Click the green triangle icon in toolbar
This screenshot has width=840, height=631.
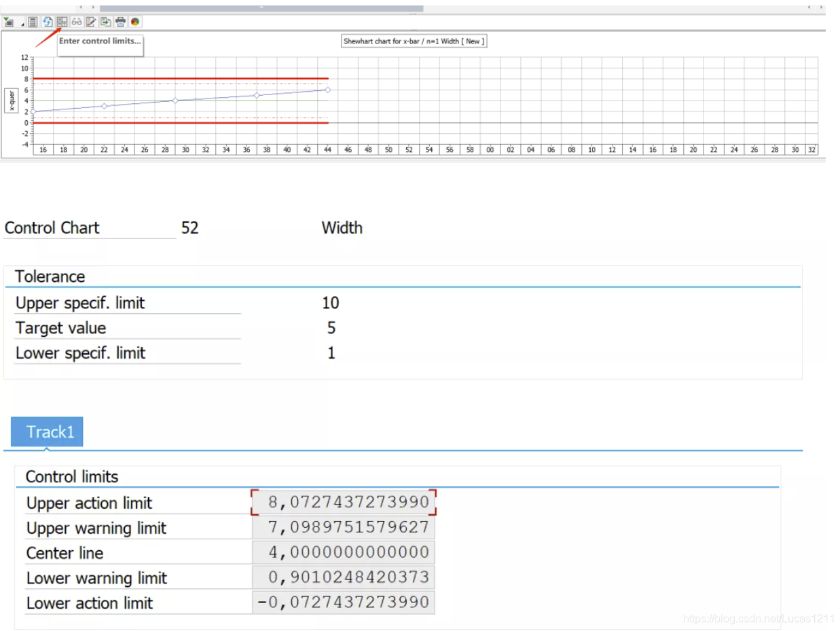[x=9, y=22]
